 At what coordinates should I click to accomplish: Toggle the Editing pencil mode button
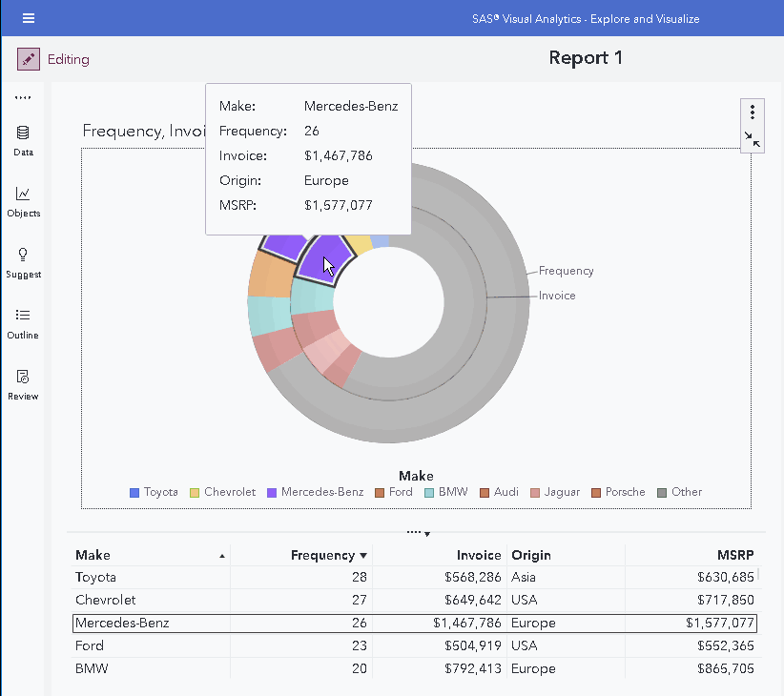point(29,59)
